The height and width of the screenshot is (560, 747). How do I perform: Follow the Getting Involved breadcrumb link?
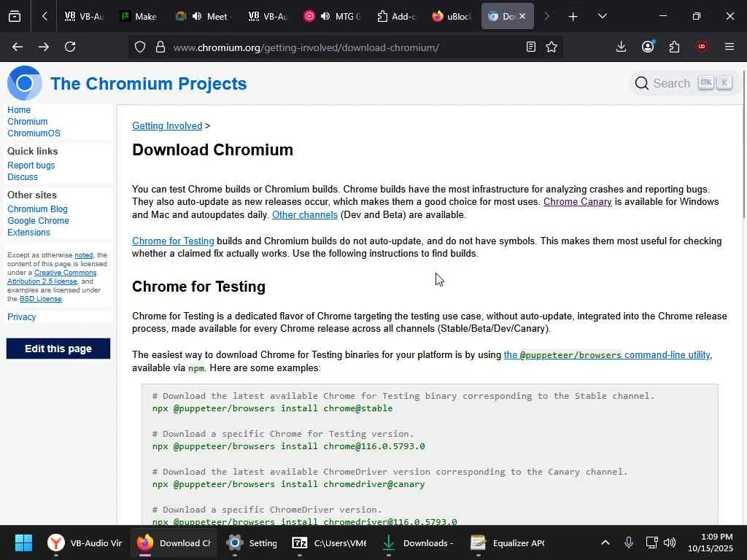pyautogui.click(x=167, y=125)
